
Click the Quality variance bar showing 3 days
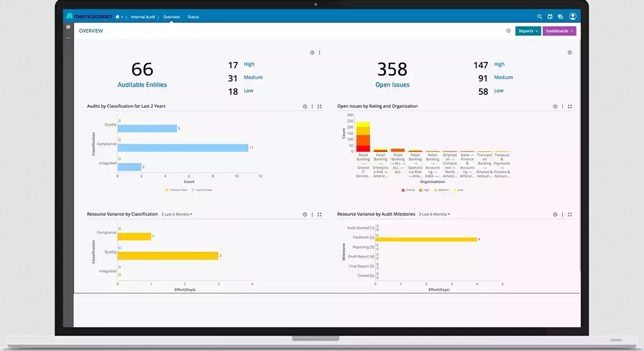point(168,256)
